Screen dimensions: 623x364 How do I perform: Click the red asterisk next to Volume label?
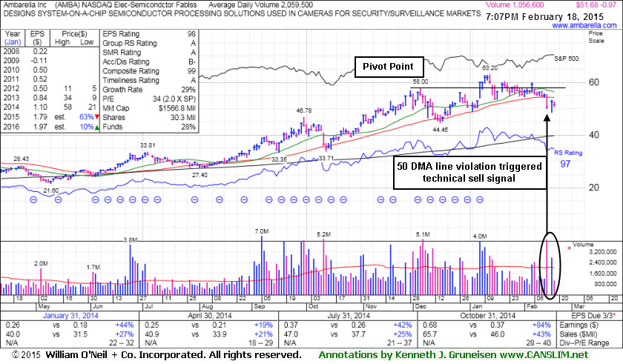click(x=569, y=249)
